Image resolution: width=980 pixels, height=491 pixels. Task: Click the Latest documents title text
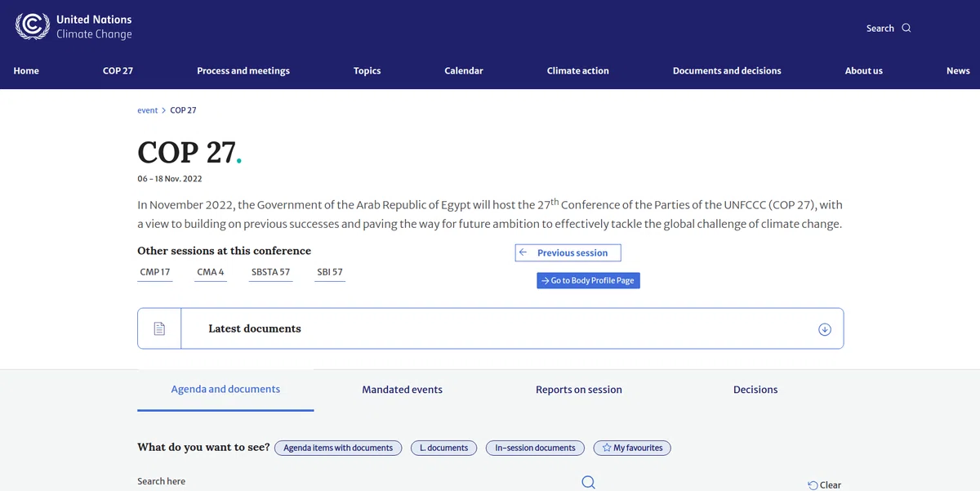[255, 328]
